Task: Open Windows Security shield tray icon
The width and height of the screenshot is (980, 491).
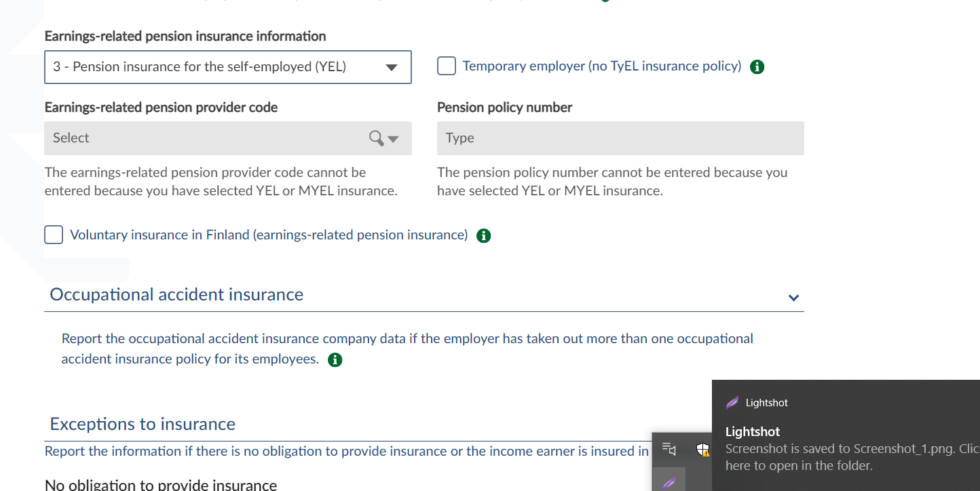Action: [x=702, y=449]
